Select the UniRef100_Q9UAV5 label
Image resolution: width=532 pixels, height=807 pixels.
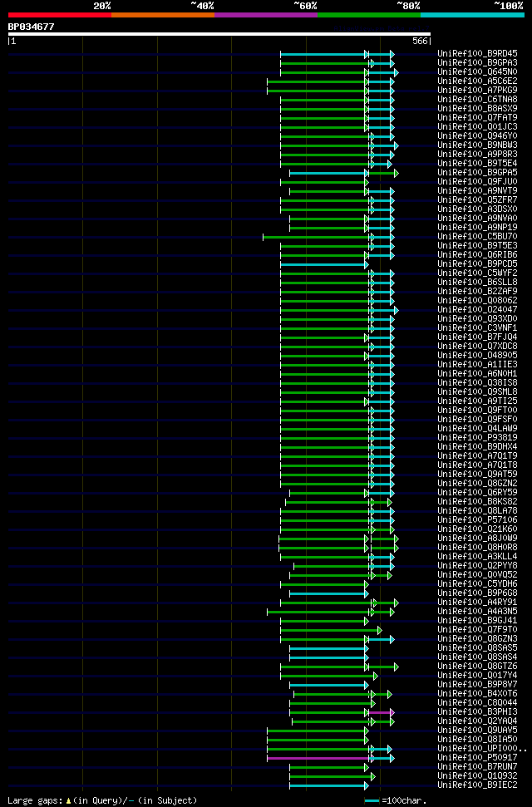coord(477,731)
